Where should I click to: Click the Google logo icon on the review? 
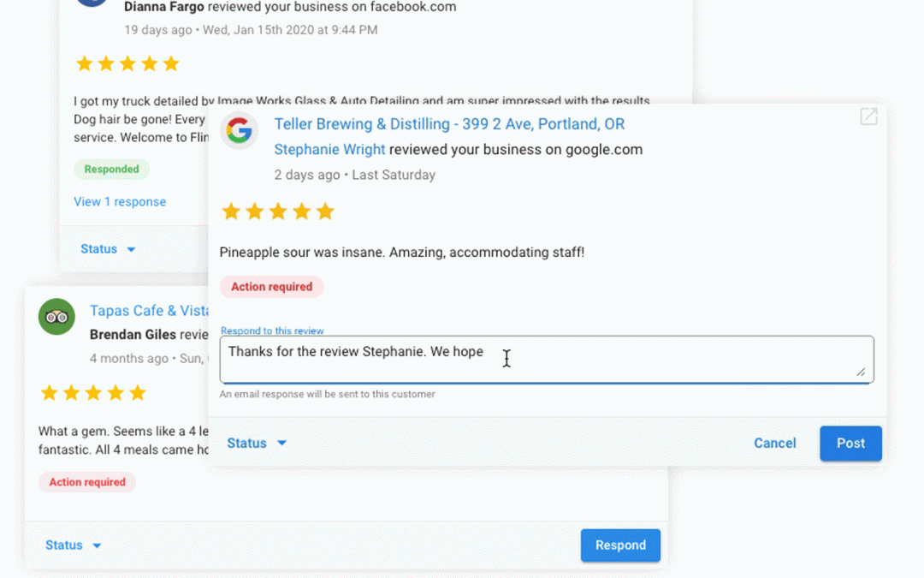tap(240, 131)
